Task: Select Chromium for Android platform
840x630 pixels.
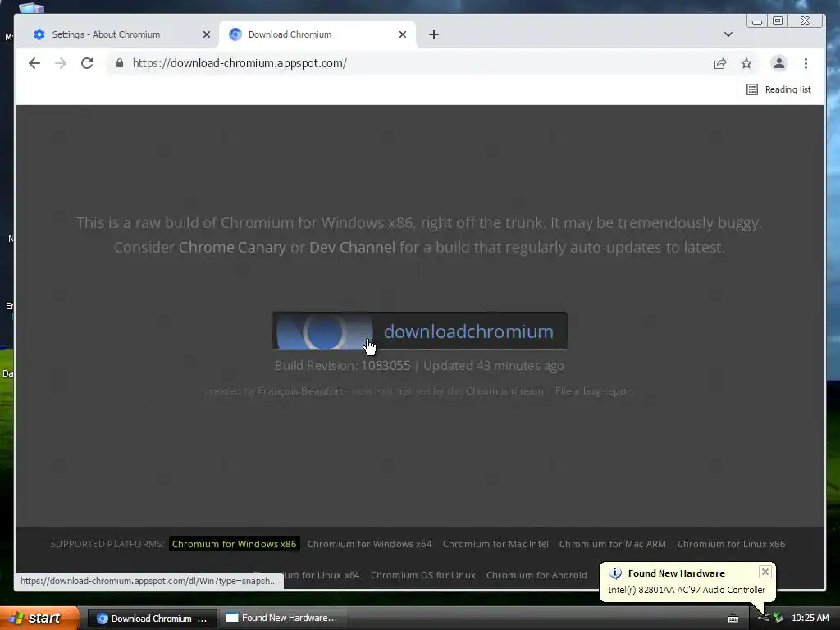Action: 536,575
